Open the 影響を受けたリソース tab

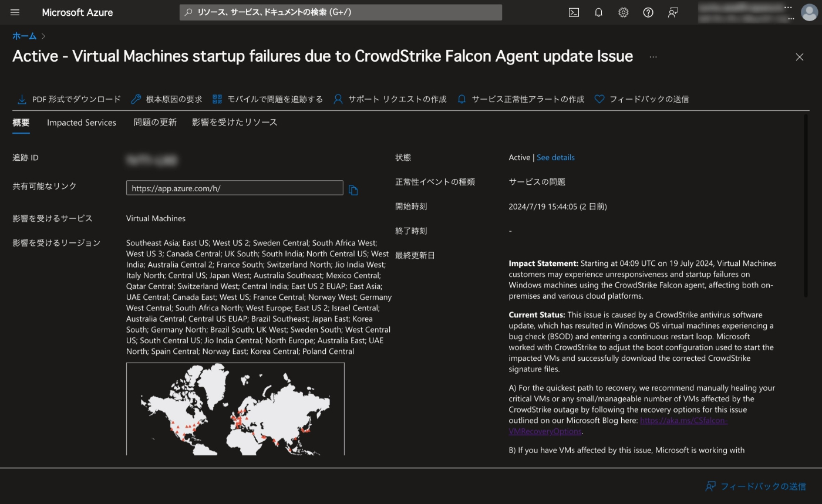pos(234,123)
